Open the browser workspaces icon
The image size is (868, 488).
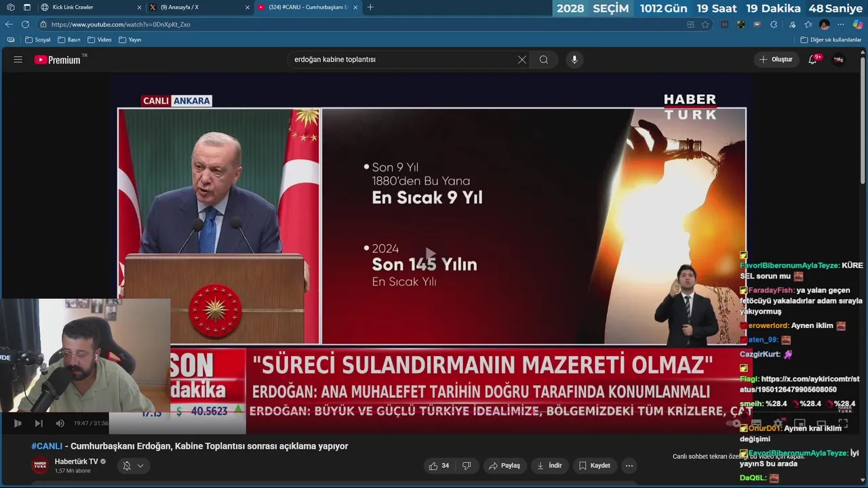coord(10,7)
